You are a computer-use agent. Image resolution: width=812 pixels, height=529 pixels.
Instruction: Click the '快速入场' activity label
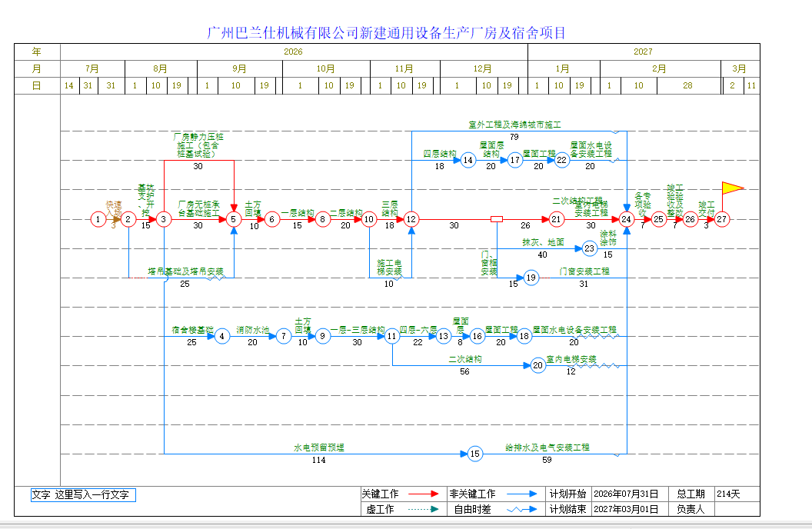114,208
